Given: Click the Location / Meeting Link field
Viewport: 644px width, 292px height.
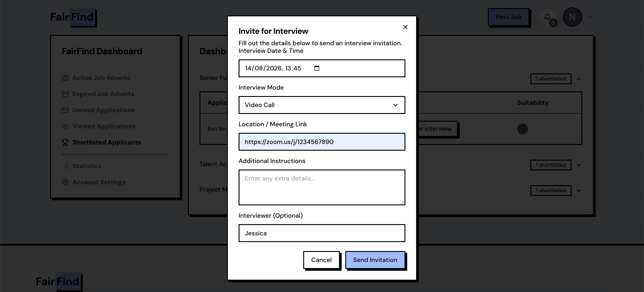Looking at the screenshot, I should pyautogui.click(x=322, y=142).
